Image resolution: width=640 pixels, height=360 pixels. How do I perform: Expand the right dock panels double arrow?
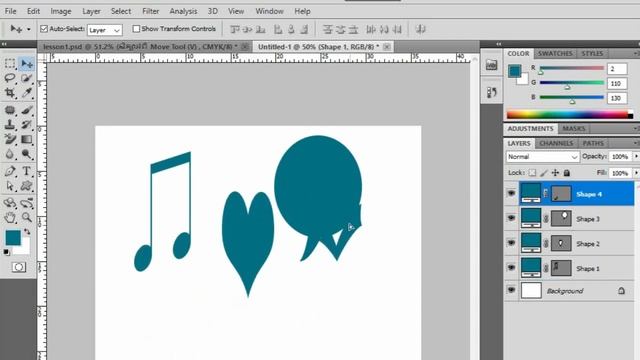[x=498, y=44]
